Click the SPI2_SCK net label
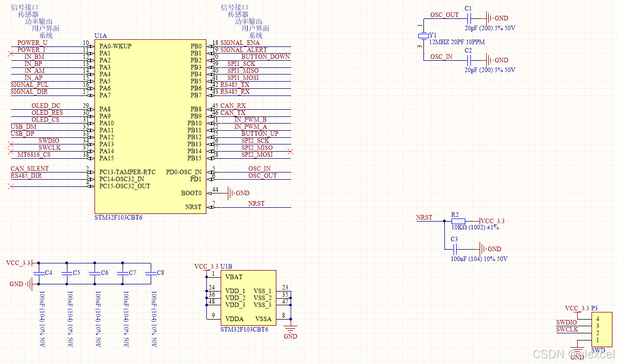 (x=255, y=141)
